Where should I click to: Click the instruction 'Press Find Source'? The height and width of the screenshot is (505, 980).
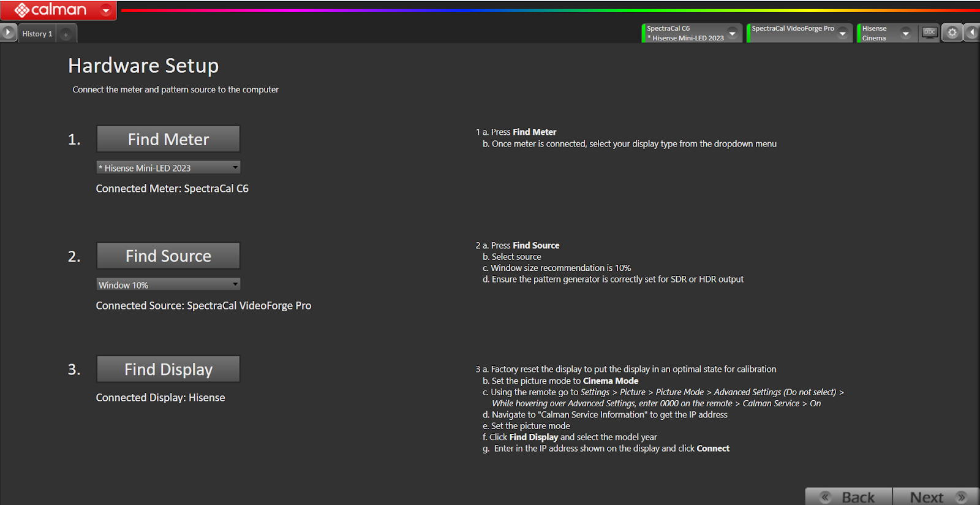pyautogui.click(x=518, y=245)
